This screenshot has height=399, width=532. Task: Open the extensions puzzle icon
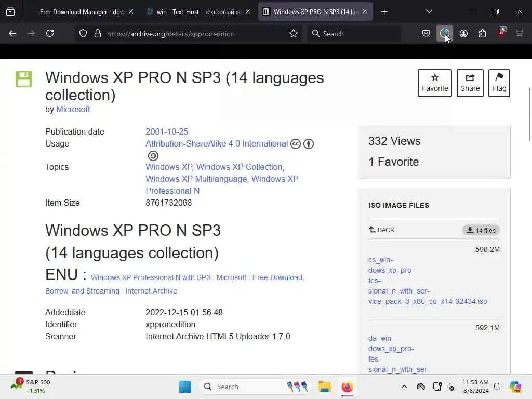tap(482, 33)
